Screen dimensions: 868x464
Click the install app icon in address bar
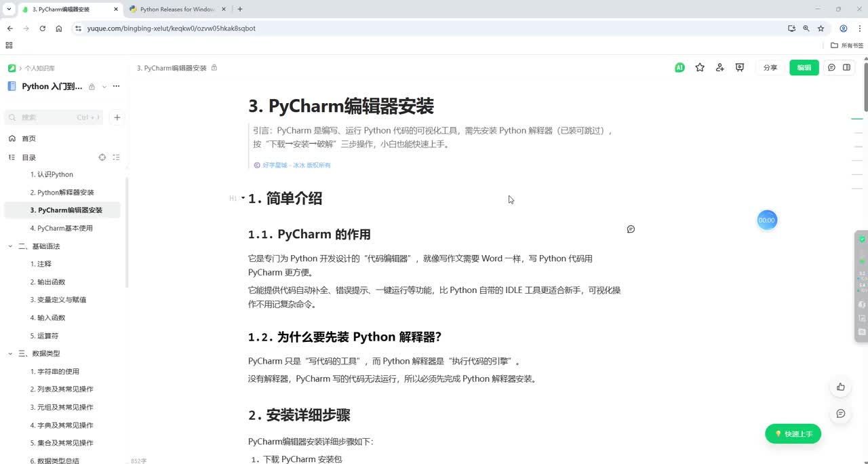(x=791, y=28)
